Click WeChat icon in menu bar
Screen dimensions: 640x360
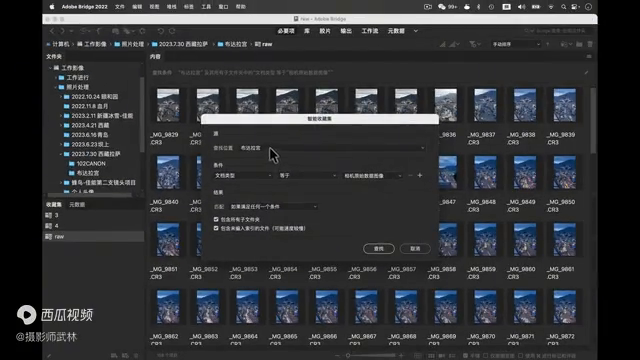coord(442,7)
